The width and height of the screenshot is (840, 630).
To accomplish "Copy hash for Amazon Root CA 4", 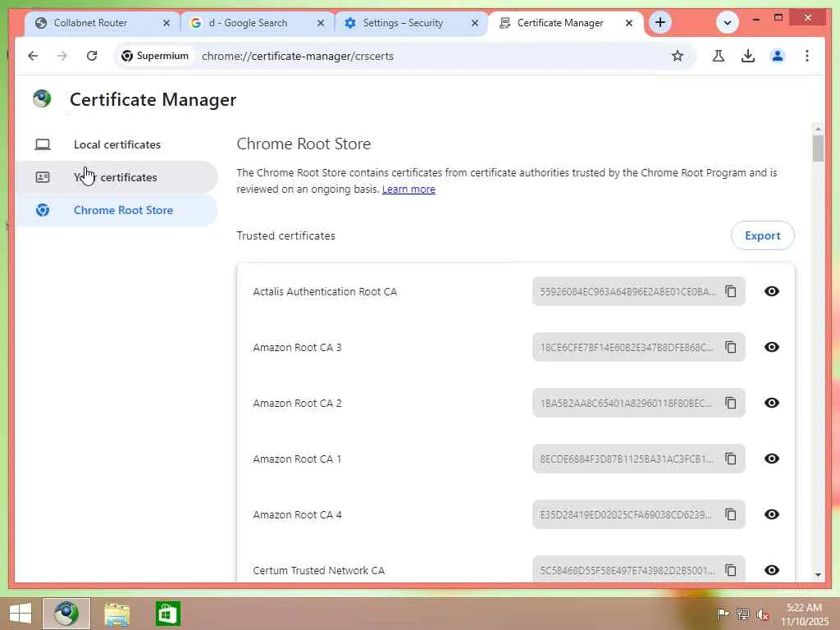I will coord(731,514).
